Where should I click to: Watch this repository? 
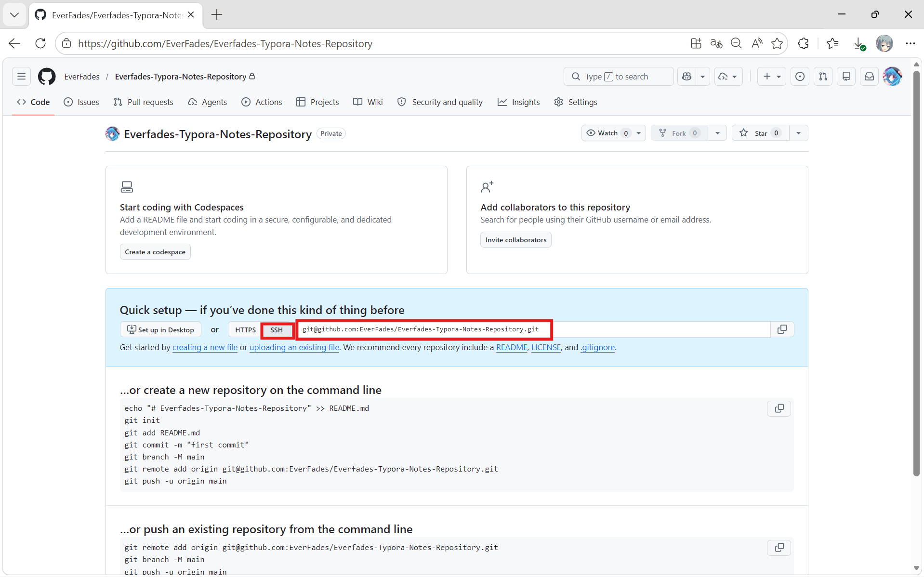pos(607,133)
